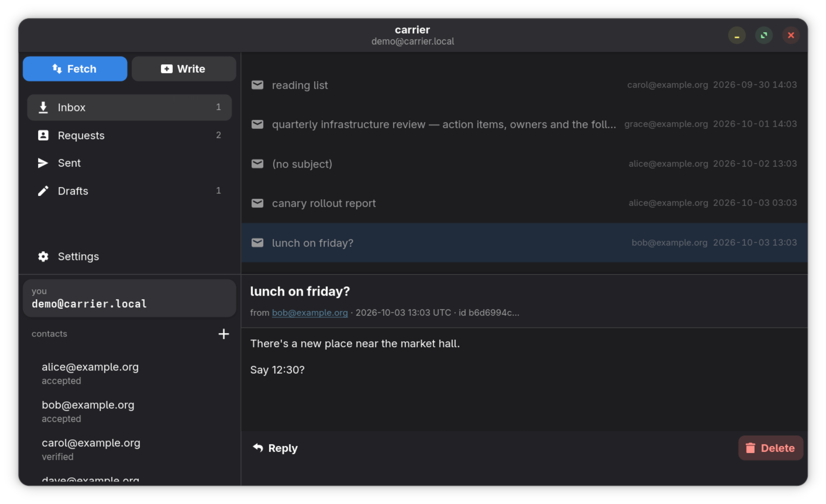Select contact carol@example.org

tap(129, 449)
